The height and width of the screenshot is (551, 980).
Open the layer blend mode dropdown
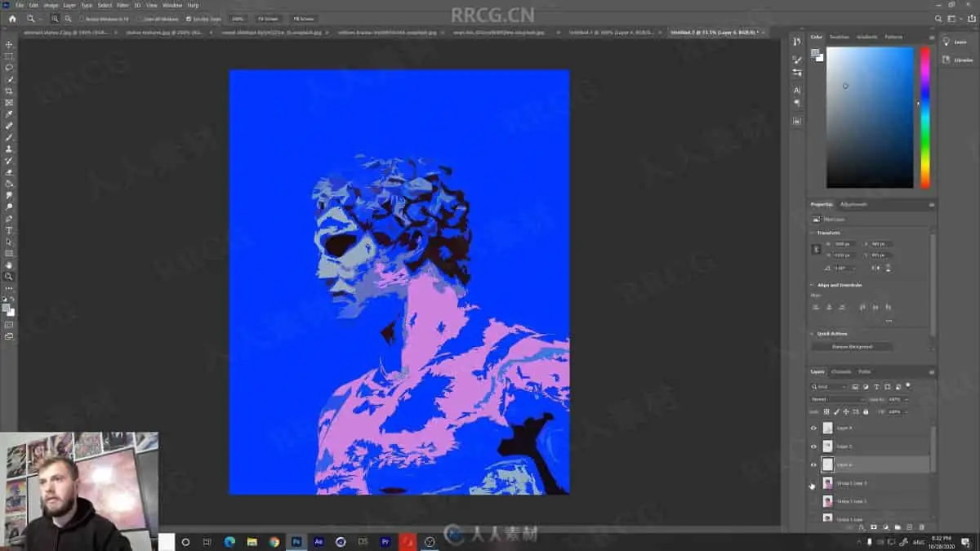pyautogui.click(x=838, y=399)
